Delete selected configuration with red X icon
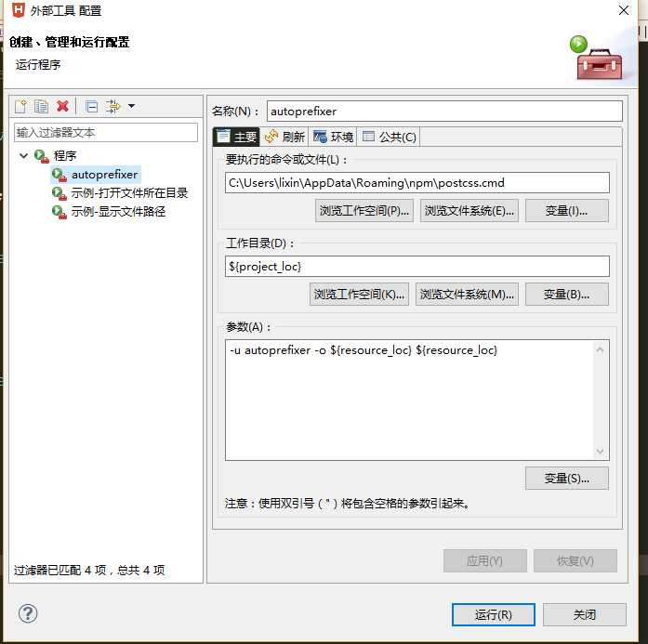The height and width of the screenshot is (644, 648). pos(63,106)
